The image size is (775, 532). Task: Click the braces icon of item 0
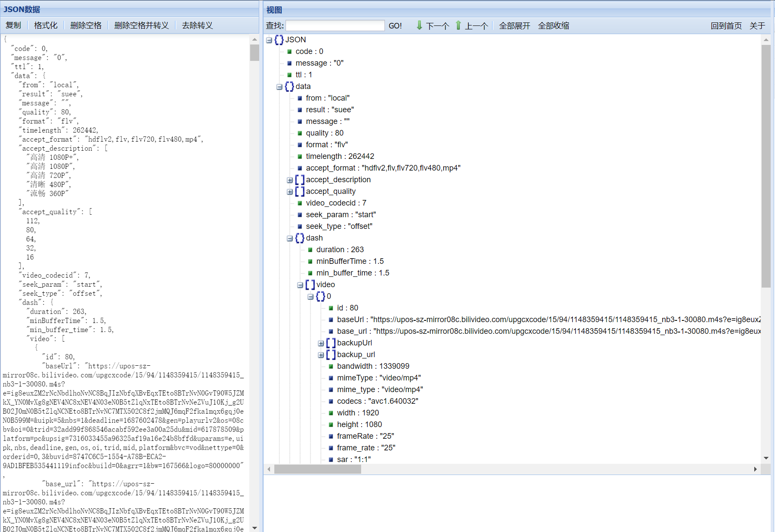(x=321, y=296)
